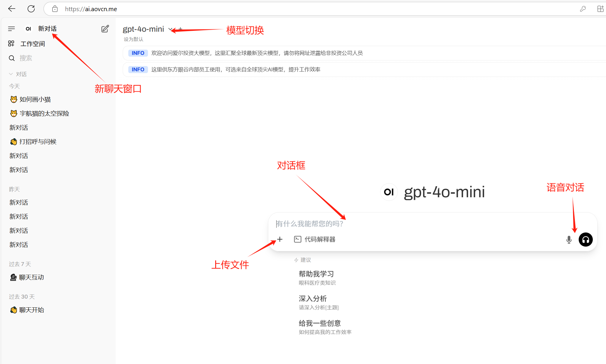
Task: Click the plus icon to upload files
Action: tap(280, 239)
